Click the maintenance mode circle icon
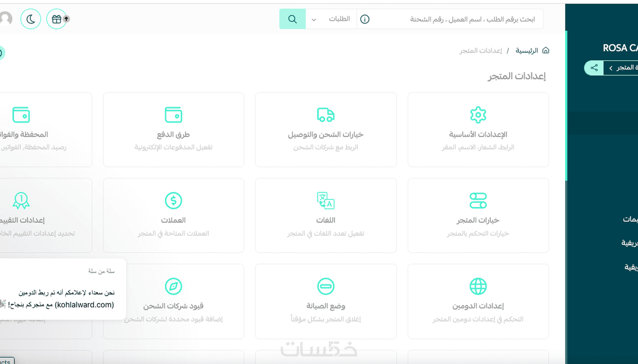638x364 pixels. (326, 286)
